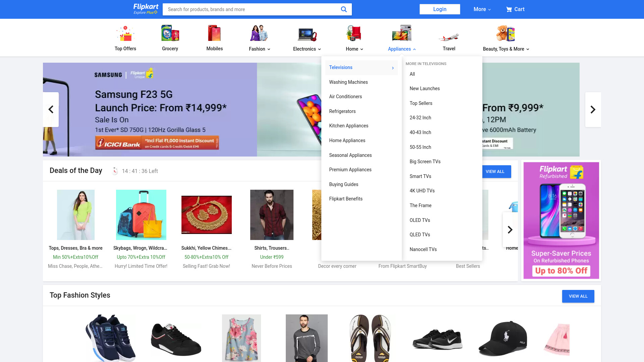Open QLED TVs link
The width and height of the screenshot is (644, 362).
click(x=420, y=235)
